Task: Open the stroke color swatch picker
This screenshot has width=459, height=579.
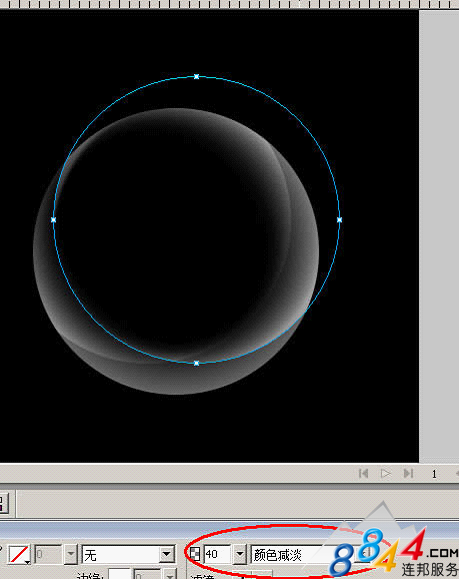Action: click(x=19, y=555)
